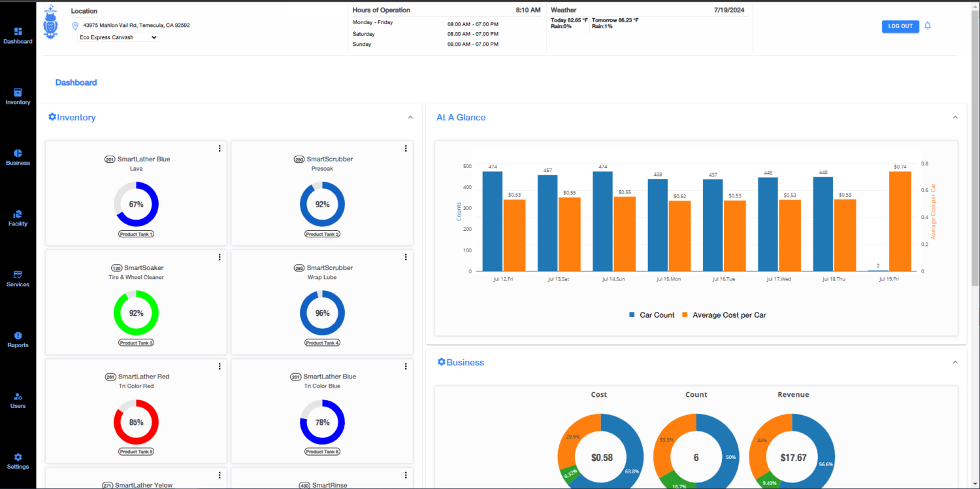
Task: Toggle the Car Count legend series
Action: [x=651, y=315]
